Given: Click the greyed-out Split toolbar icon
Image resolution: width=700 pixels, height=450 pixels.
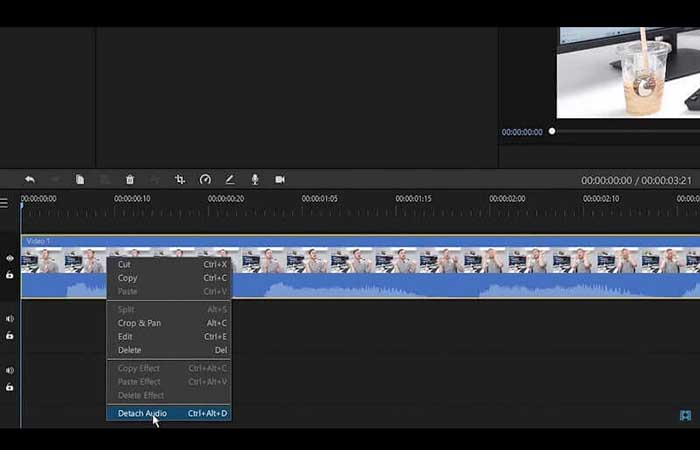Looking at the screenshot, I should (155, 179).
